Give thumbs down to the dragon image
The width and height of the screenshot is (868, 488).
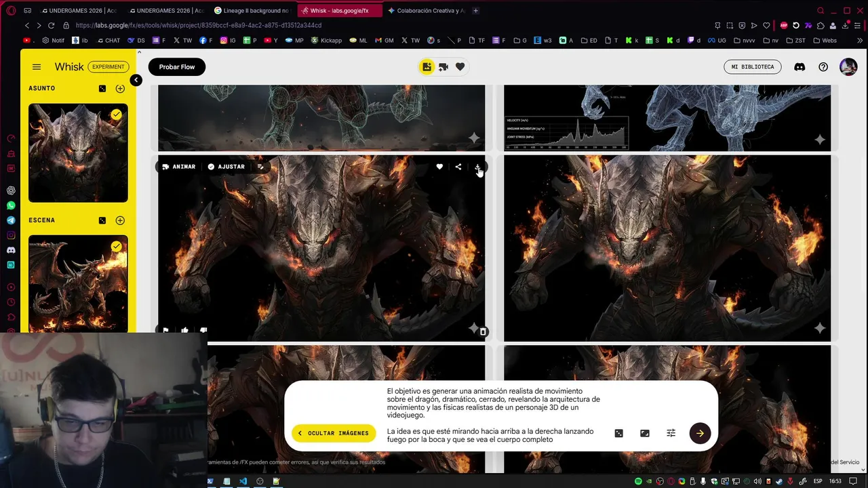coord(203,331)
